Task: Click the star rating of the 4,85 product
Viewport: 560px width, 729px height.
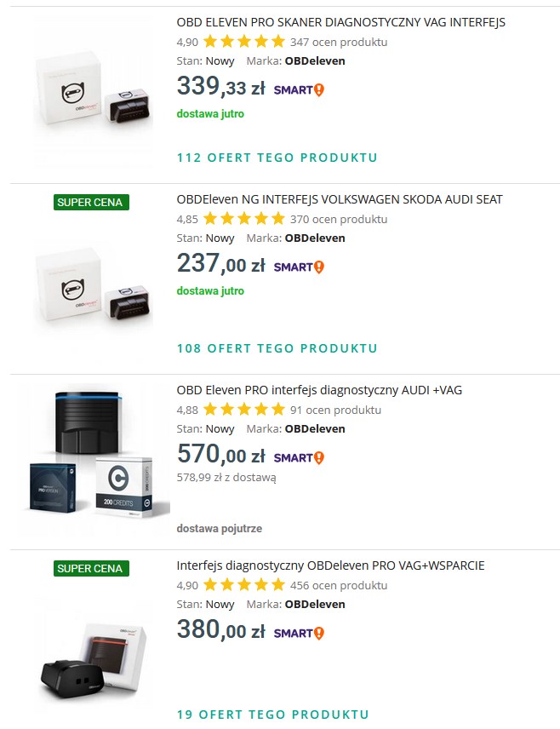Action: (x=244, y=219)
